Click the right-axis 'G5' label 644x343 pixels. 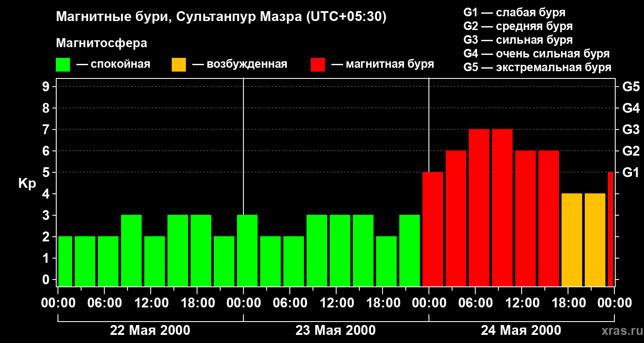631,87
